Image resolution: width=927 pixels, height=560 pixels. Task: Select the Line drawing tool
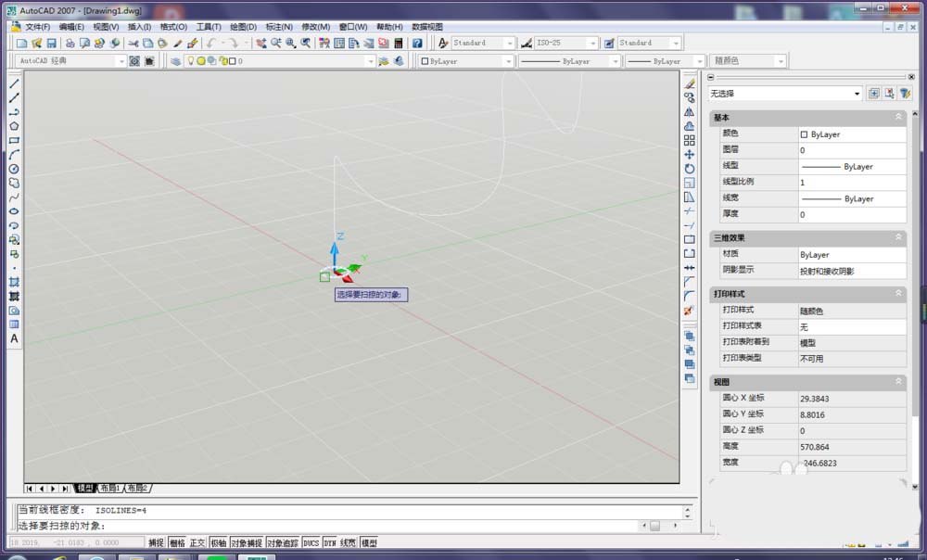(x=14, y=83)
